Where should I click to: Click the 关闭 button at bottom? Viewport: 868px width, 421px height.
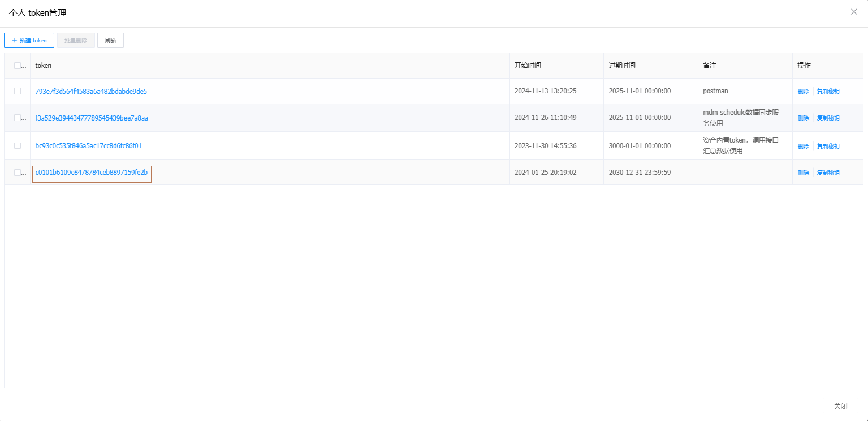pyautogui.click(x=840, y=406)
